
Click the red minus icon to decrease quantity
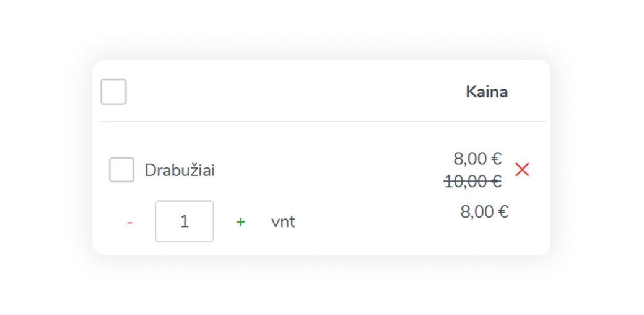coord(129,222)
